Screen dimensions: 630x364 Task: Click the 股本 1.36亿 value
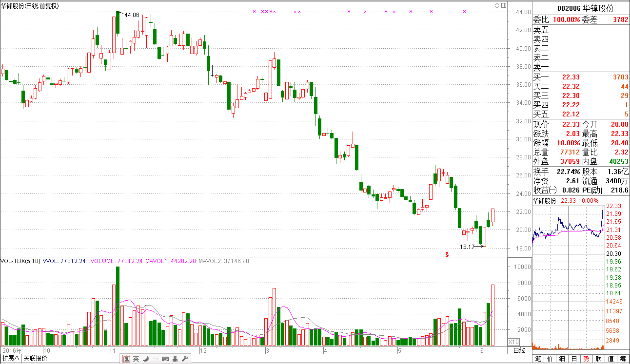click(x=618, y=172)
